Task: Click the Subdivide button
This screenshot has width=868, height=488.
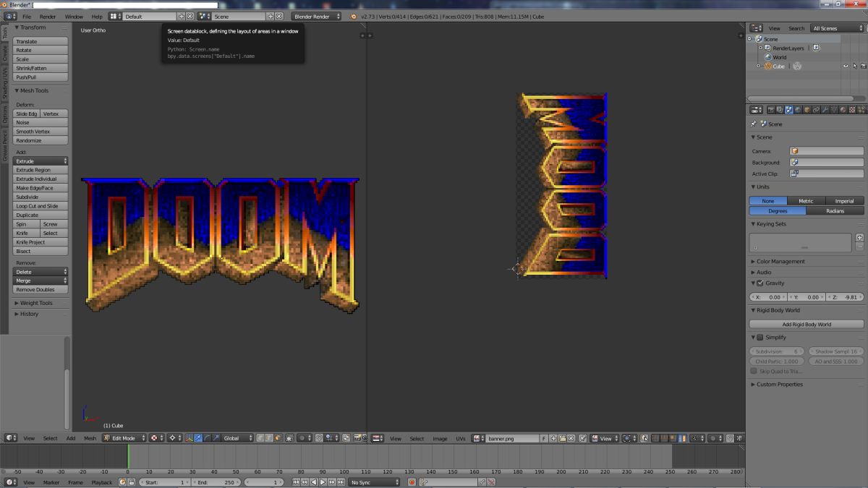Action: pyautogui.click(x=41, y=197)
